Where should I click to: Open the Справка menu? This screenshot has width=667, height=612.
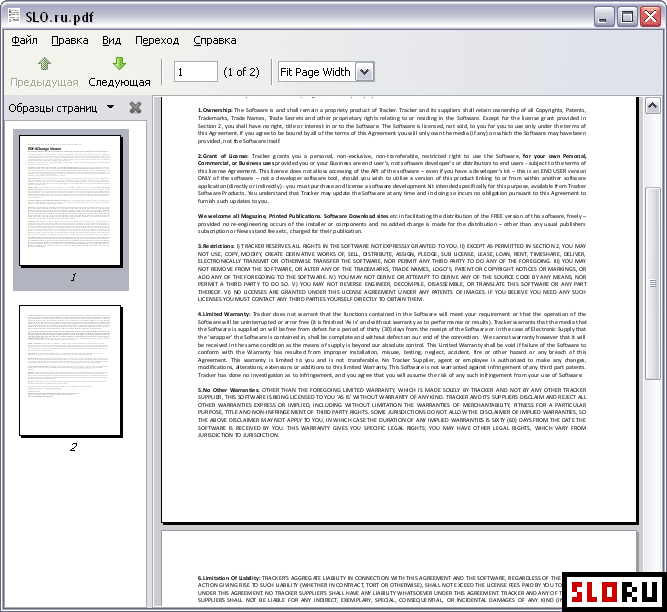(215, 40)
